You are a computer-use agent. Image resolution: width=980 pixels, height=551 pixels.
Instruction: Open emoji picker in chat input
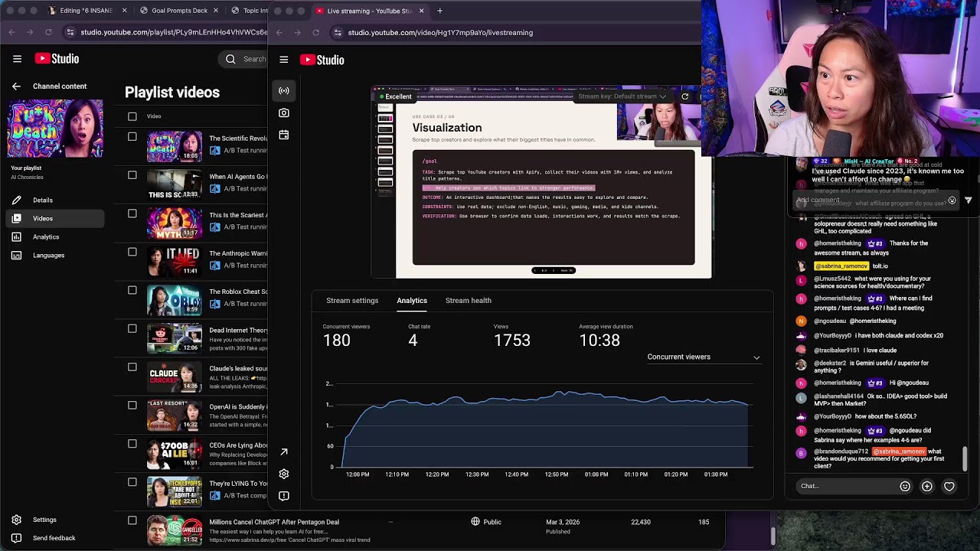click(905, 486)
